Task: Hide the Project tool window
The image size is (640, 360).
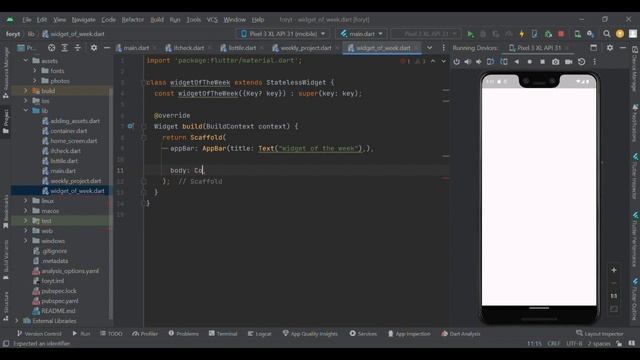Action: click(107, 48)
